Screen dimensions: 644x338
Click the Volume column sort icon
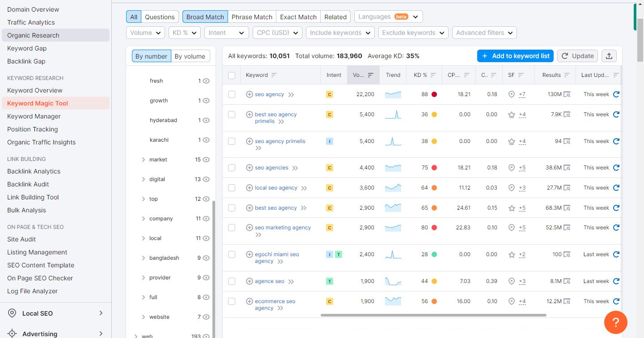point(370,75)
